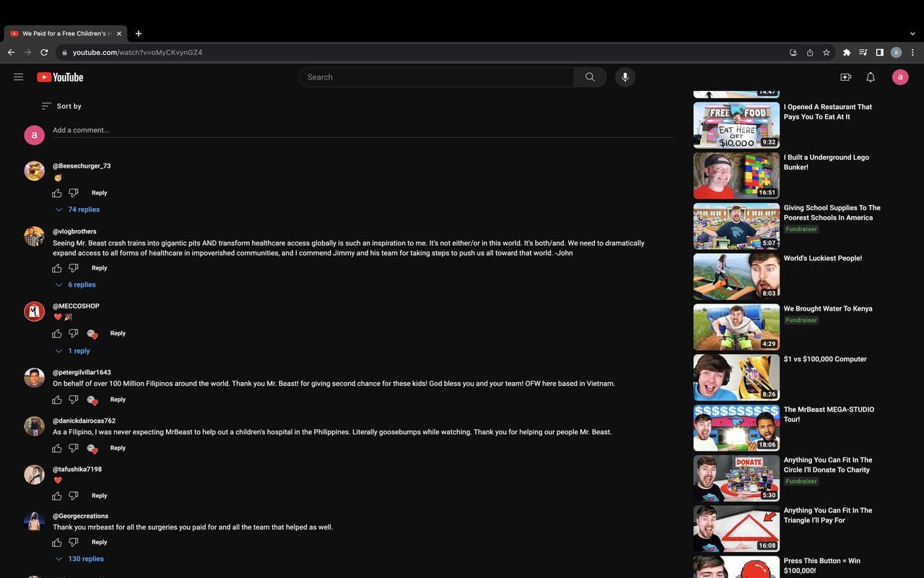
Task: Click the creator heart on @MECCOSHOP comment
Action: tap(92, 334)
